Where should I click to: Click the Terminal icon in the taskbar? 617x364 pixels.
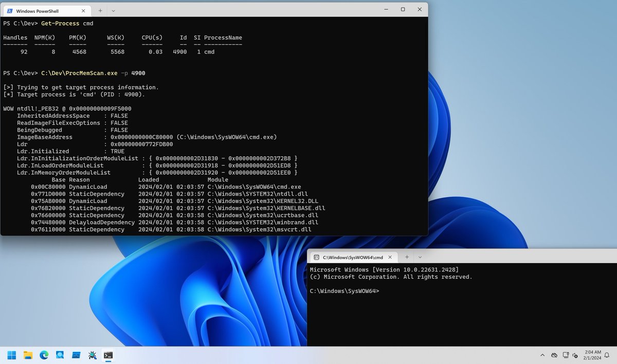tap(108, 355)
